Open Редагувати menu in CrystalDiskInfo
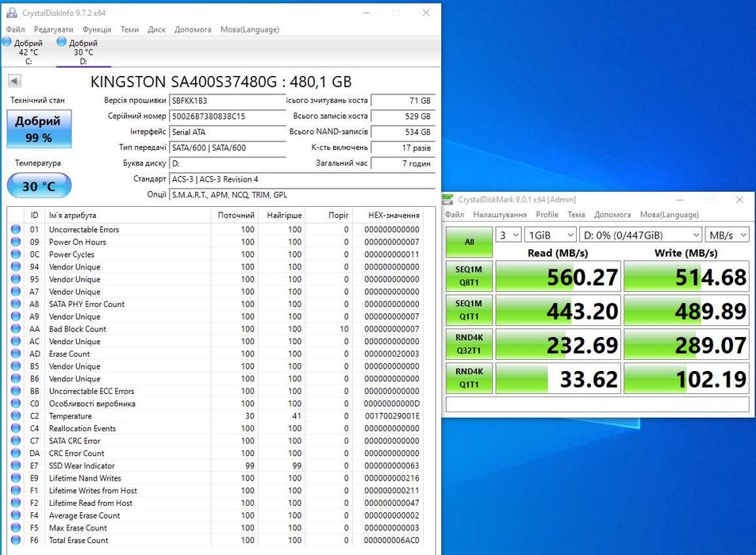756x555 pixels. tap(53, 29)
